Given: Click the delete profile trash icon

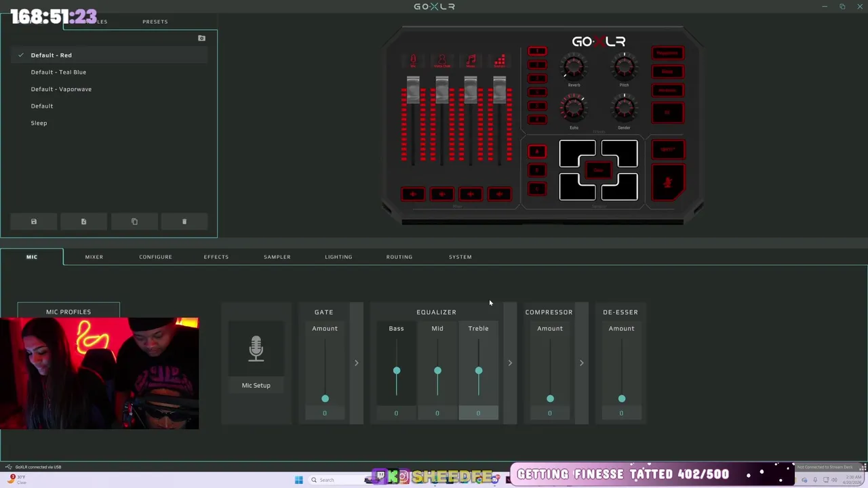Looking at the screenshot, I should click(x=184, y=222).
